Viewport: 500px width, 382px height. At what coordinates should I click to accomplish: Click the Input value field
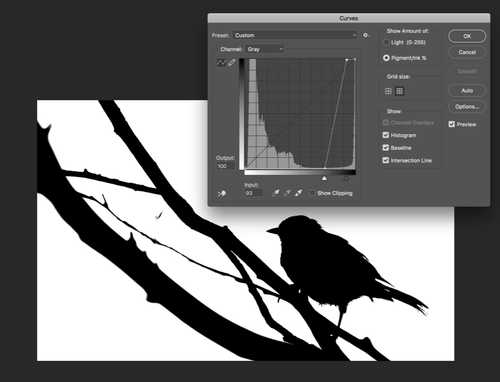[253, 193]
